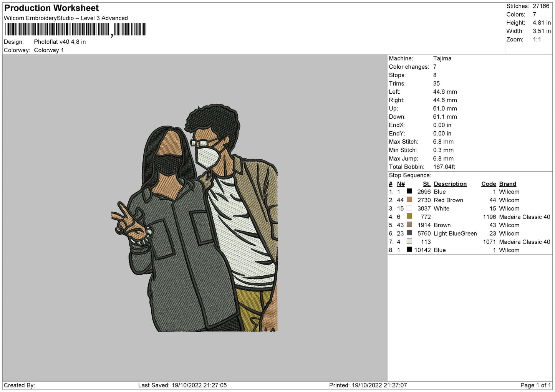This screenshot has width=555, height=392.
Task: Click the Machine value 'Tajima'
Action: point(442,58)
